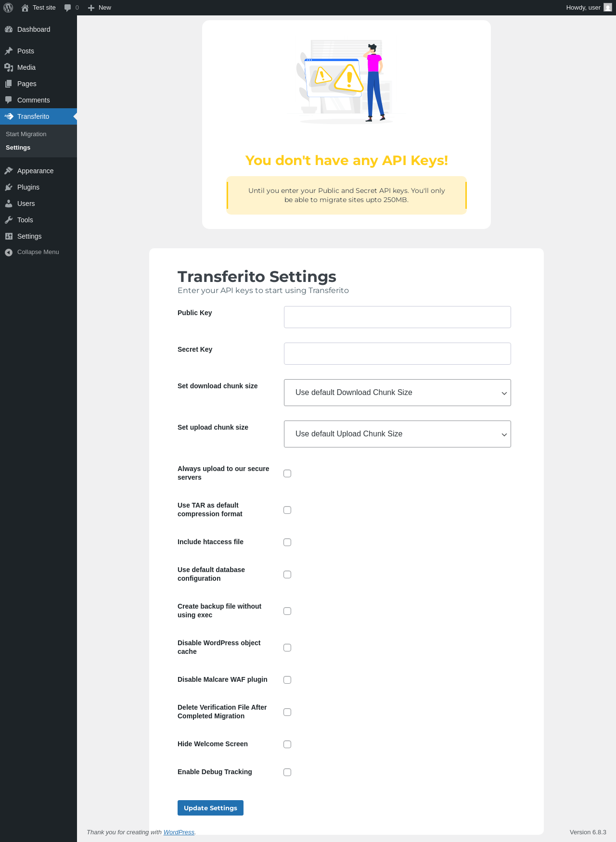This screenshot has width=616, height=842.
Task: Enable Create backup file without using exec
Action: [287, 611]
